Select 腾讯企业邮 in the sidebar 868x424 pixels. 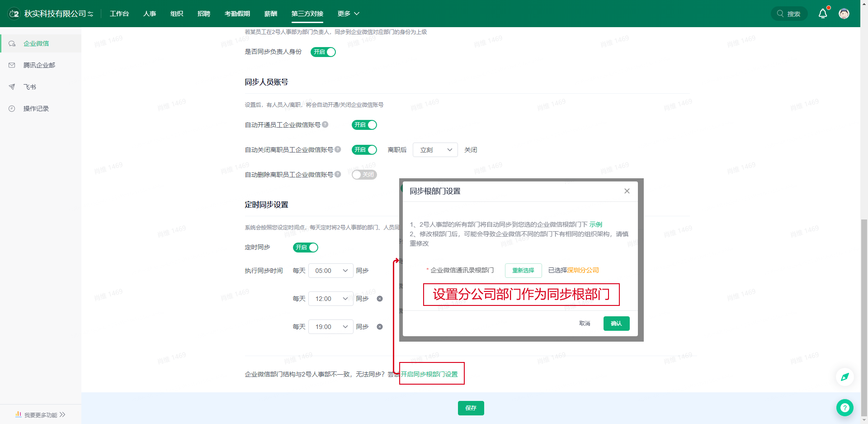41,65
